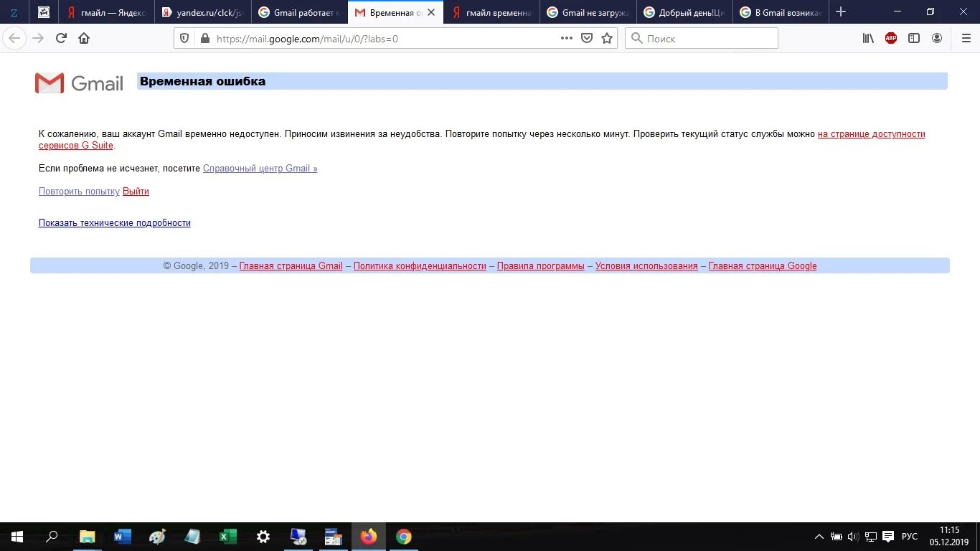The height and width of the screenshot is (551, 980).
Task: Switch to the гмайл временна tab
Action: (491, 12)
